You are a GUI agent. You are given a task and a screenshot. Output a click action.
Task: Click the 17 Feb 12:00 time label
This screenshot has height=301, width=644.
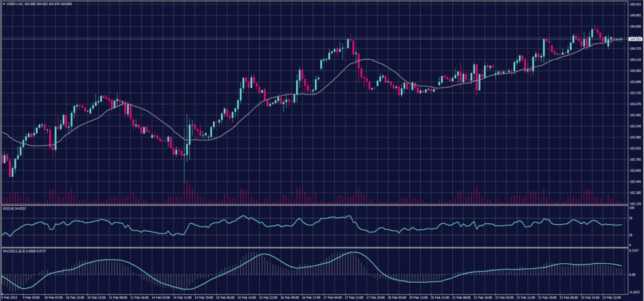[354, 297]
